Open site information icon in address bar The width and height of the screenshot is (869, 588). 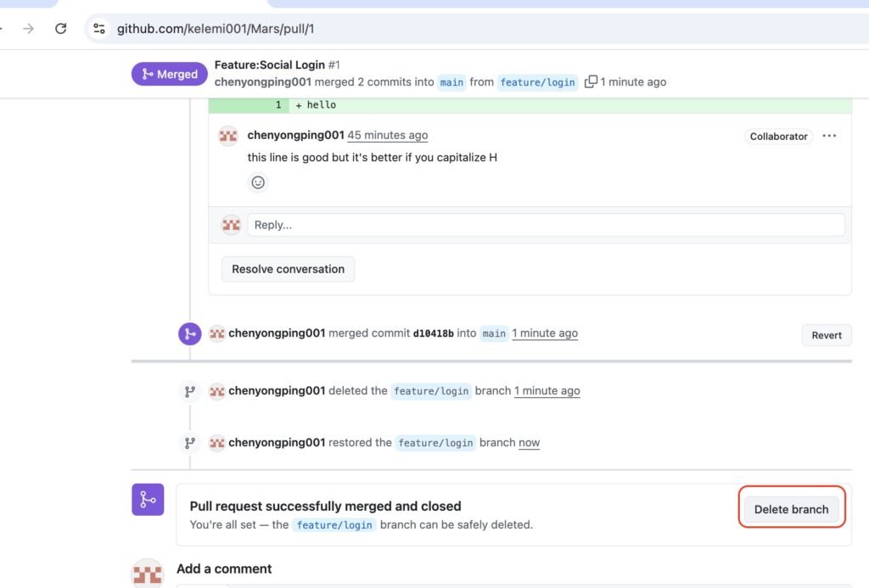tap(99, 29)
